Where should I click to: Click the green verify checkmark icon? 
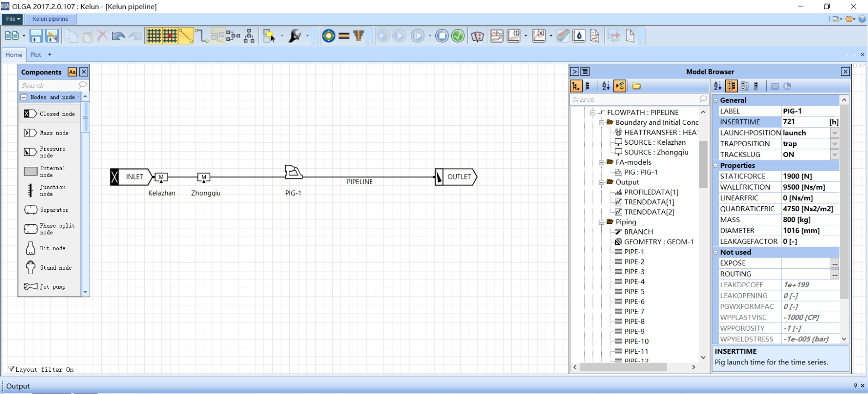[x=458, y=36]
